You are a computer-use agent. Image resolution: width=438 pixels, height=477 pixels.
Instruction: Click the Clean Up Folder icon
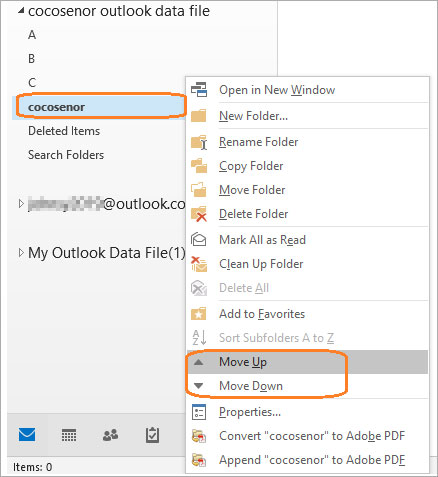click(x=199, y=264)
